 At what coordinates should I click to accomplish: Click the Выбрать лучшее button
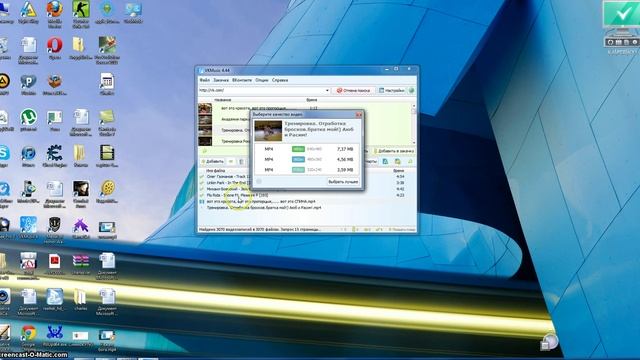click(343, 182)
